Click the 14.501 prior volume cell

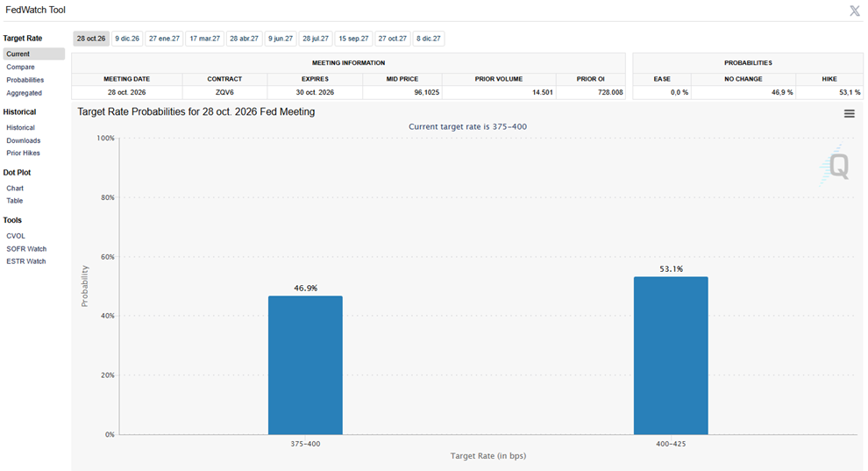pyautogui.click(x=499, y=92)
